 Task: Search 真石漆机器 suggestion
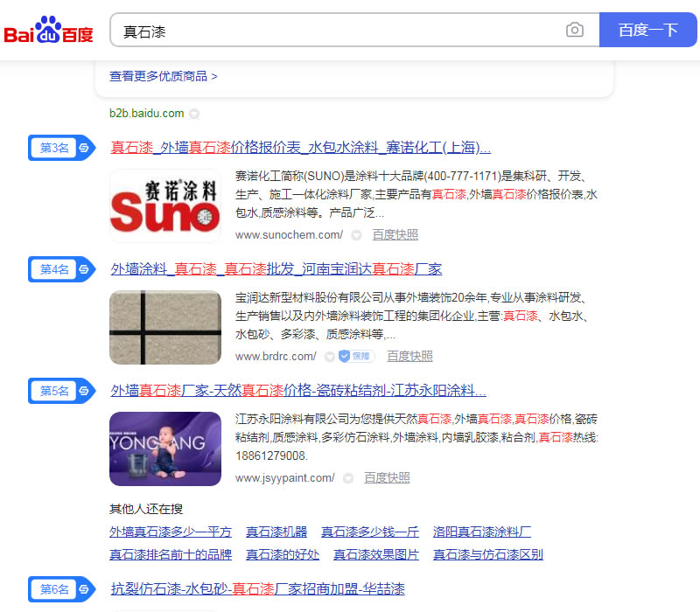click(276, 532)
